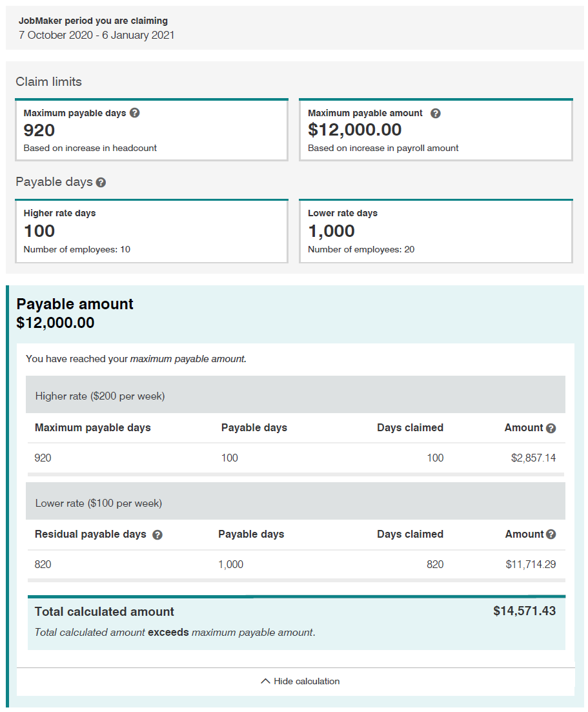Collapse details with Hide calculation
This screenshot has height=712, width=588.
click(x=306, y=681)
